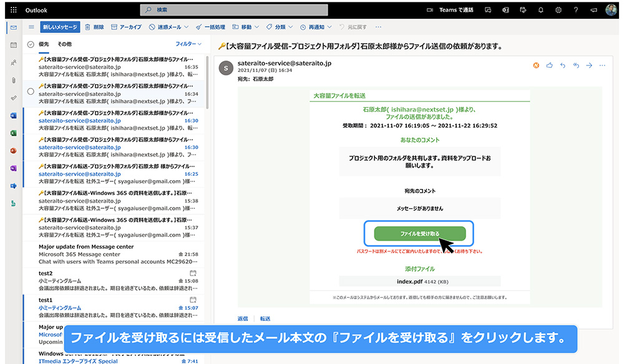Launch SharePoint from the sidebar
Image resolution: width=624 pixels, height=364 pixels.
[14, 203]
